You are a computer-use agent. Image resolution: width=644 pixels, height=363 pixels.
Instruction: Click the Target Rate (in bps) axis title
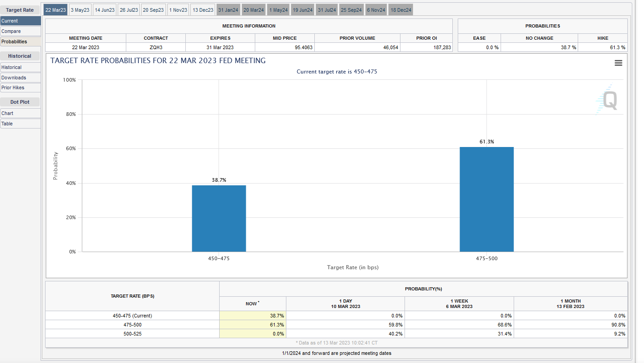click(353, 267)
